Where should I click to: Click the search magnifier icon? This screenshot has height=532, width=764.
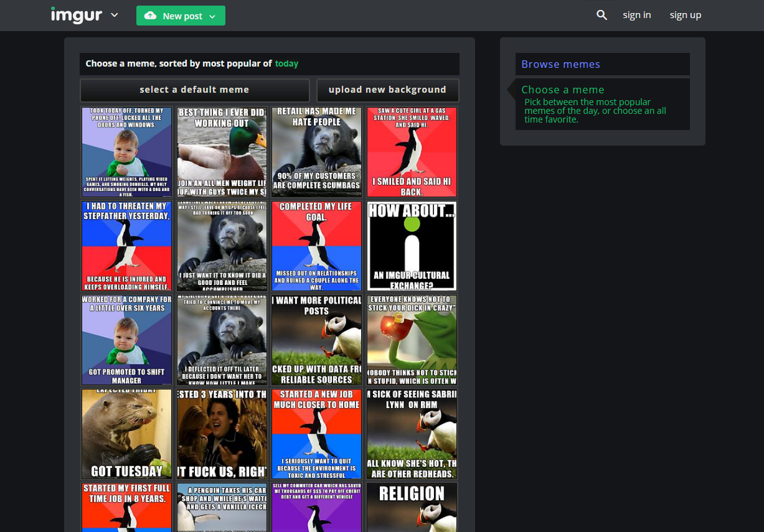click(x=601, y=15)
